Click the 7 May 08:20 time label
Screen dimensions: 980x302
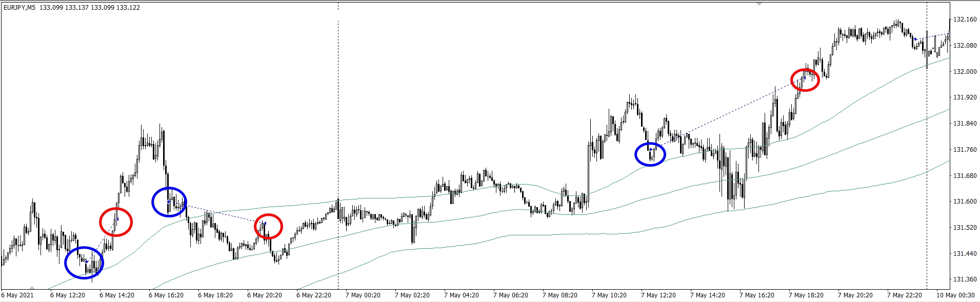tap(560, 295)
